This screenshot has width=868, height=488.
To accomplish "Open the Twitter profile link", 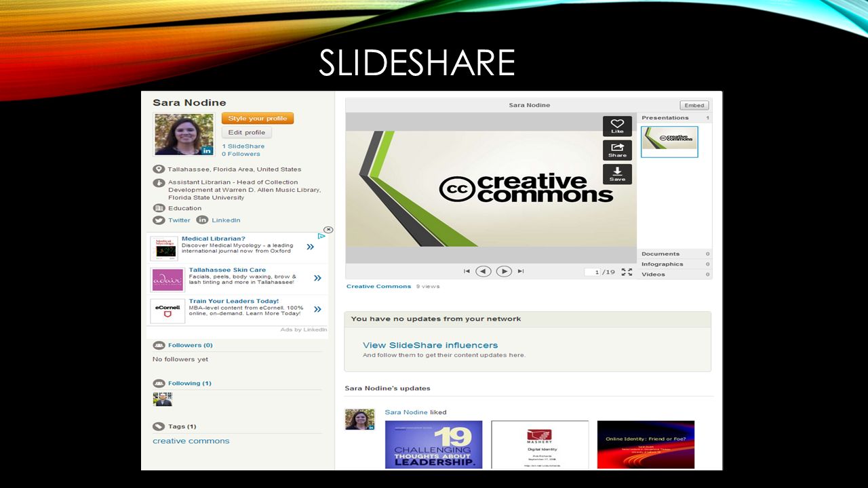I will click(179, 220).
